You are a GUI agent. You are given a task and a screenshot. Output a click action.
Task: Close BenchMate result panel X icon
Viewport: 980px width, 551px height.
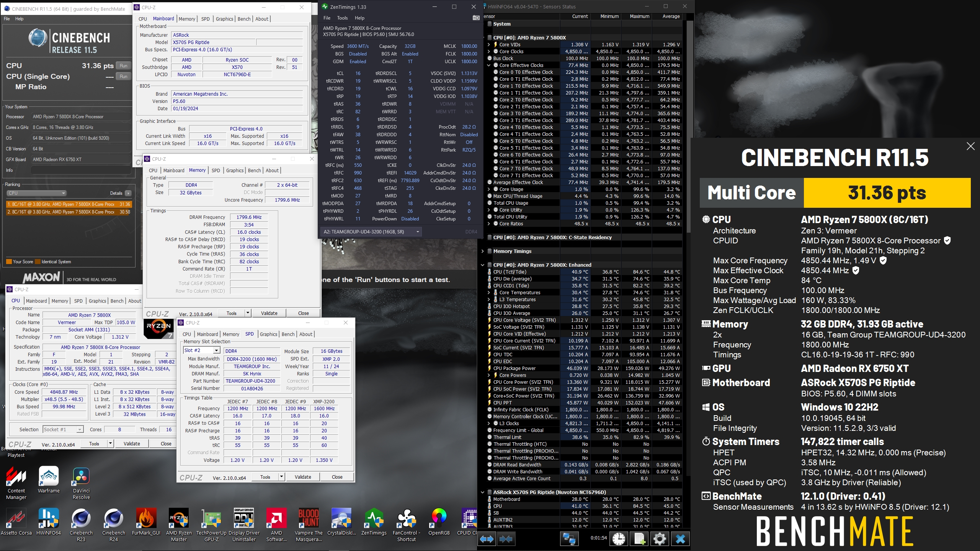pyautogui.click(x=970, y=146)
